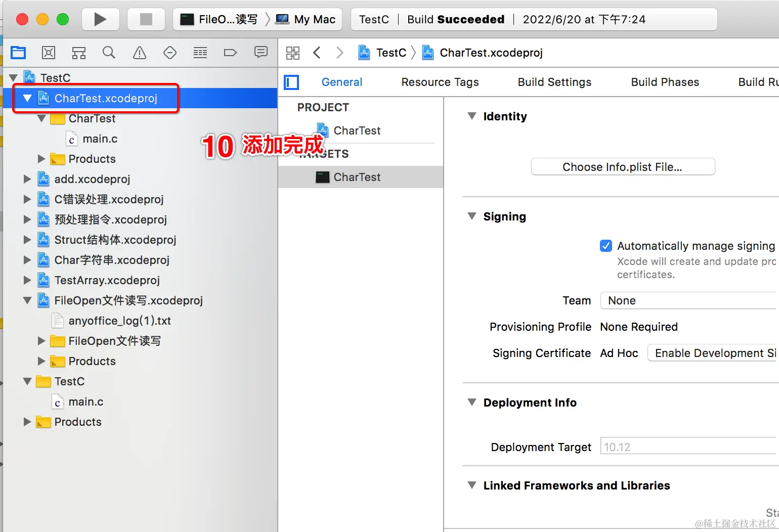
Task: Open the Source Control navigator
Action: click(x=49, y=52)
